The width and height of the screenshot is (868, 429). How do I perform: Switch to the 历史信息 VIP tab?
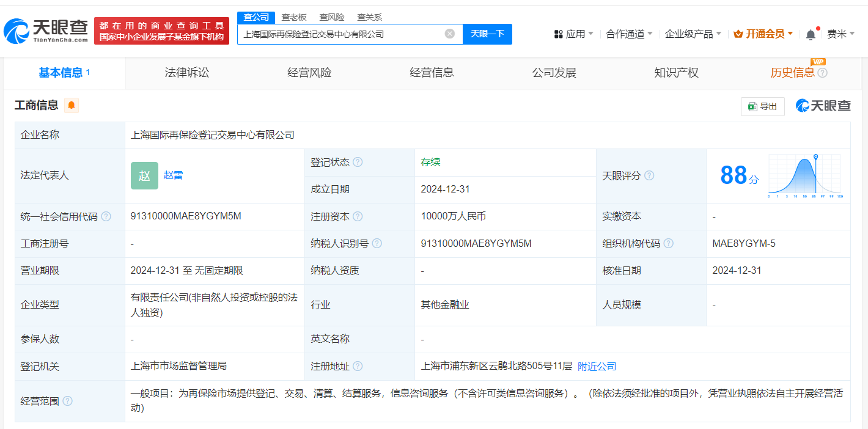tap(792, 73)
